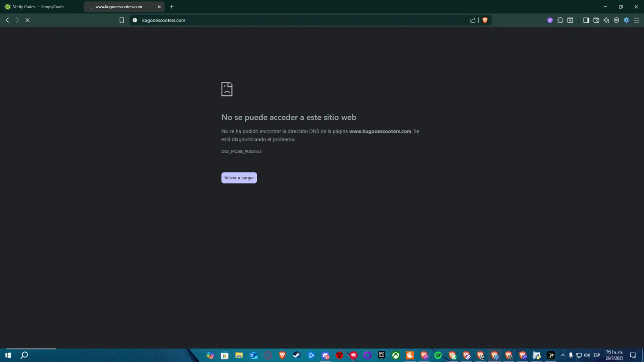Open Windows taskbar search
Viewport: 644px width, 362px height.
[24, 355]
